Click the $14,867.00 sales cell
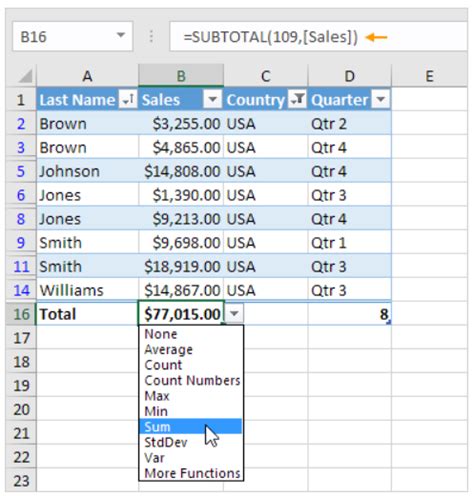The width and height of the screenshot is (474, 496). 181,290
